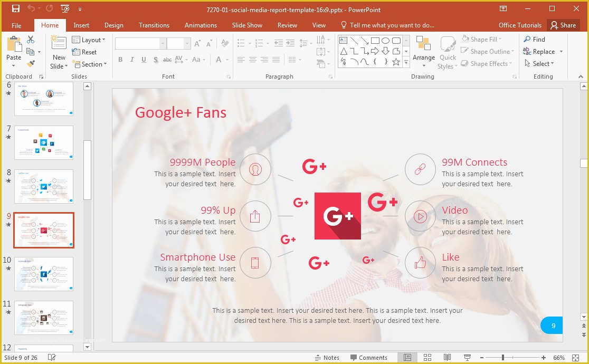The width and height of the screenshot is (589, 364).
Task: Open the Section dropdown
Action: click(89, 64)
